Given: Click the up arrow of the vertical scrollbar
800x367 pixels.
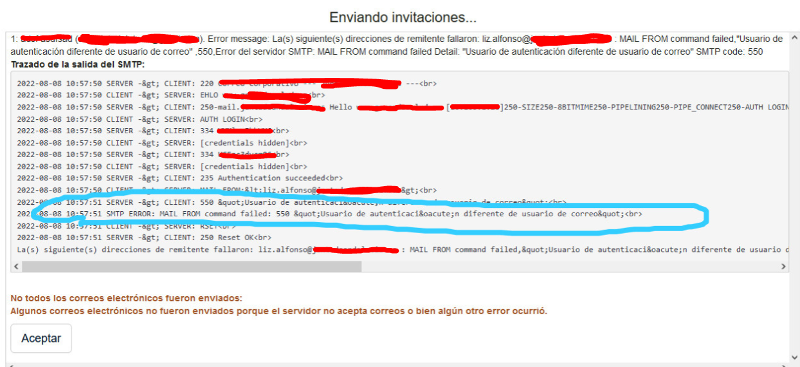Looking at the screenshot, I should [794, 38].
